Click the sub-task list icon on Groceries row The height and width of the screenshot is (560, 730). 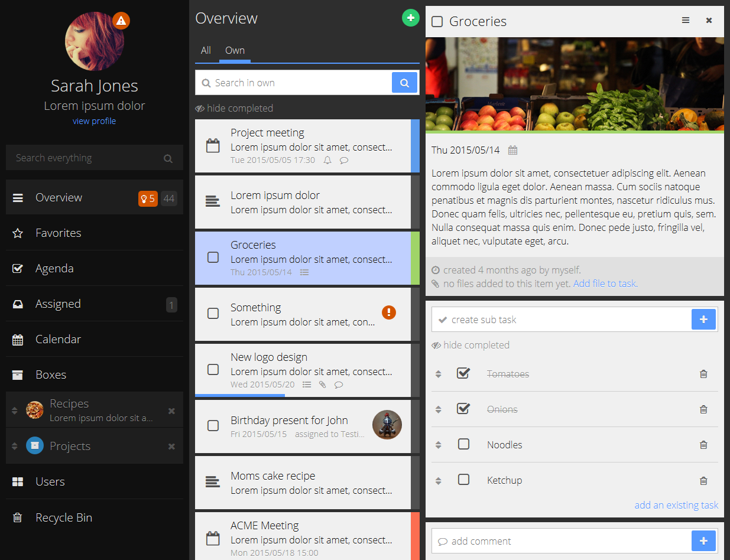[304, 272]
